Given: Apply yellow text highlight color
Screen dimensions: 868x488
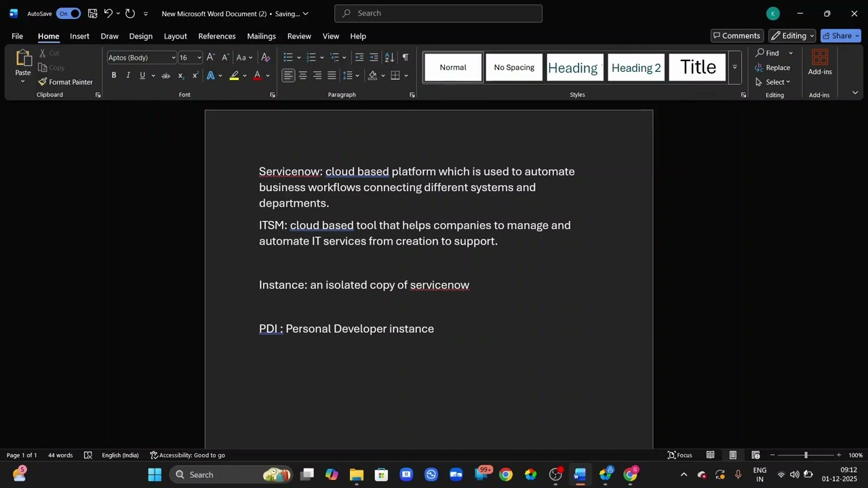Looking at the screenshot, I should (x=234, y=75).
